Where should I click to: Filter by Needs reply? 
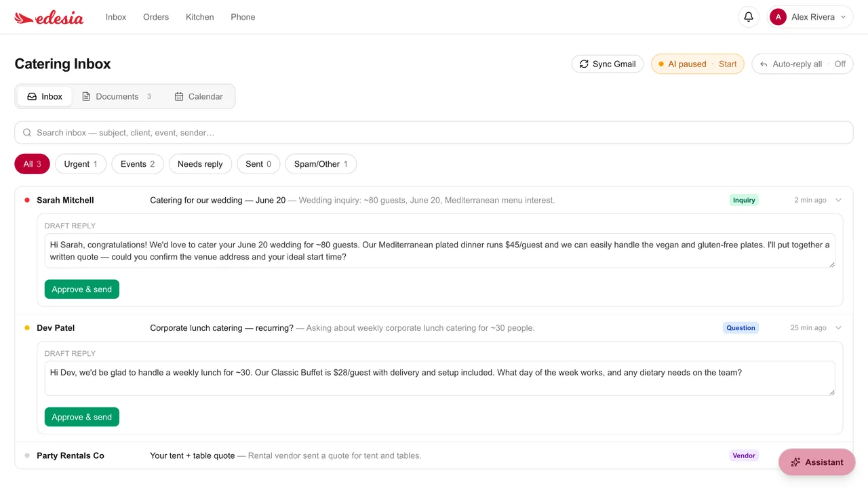(x=200, y=164)
